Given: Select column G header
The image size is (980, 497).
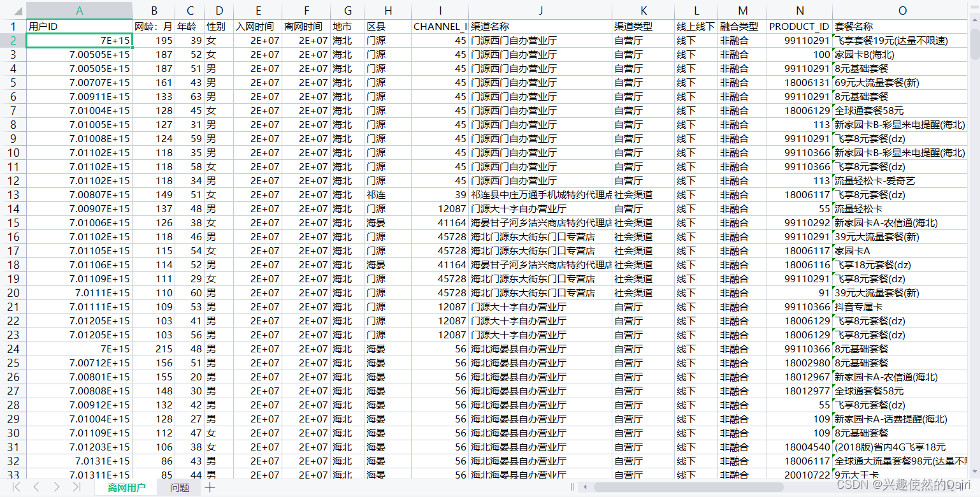Looking at the screenshot, I should pos(347,11).
